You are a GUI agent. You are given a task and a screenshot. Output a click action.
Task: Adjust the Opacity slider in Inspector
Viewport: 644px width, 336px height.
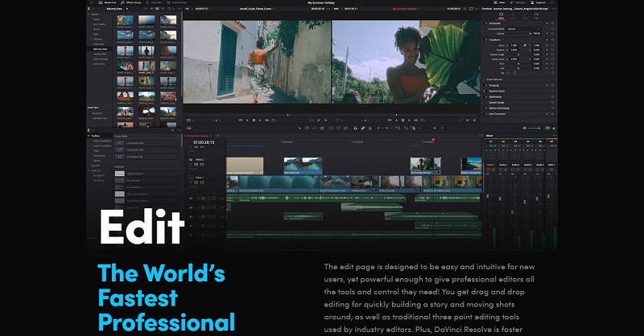click(x=518, y=34)
